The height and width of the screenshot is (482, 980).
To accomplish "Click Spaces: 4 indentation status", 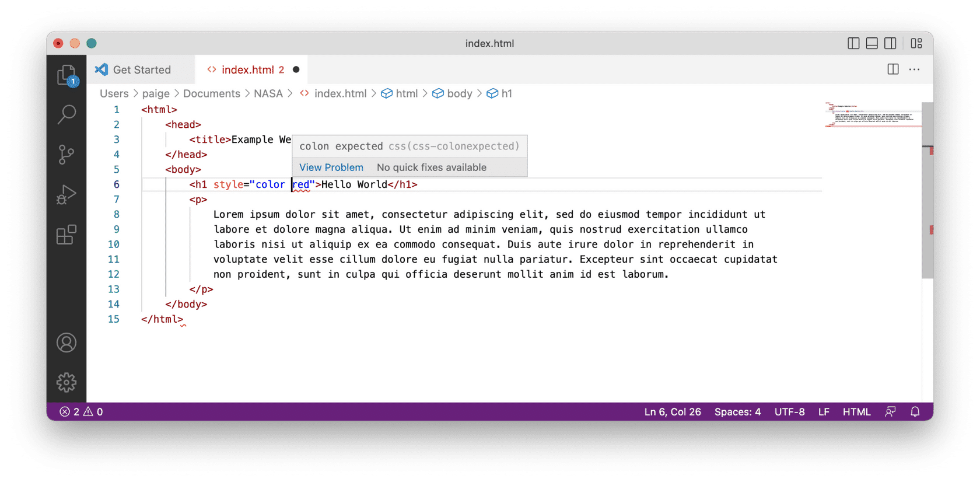I will 737,412.
